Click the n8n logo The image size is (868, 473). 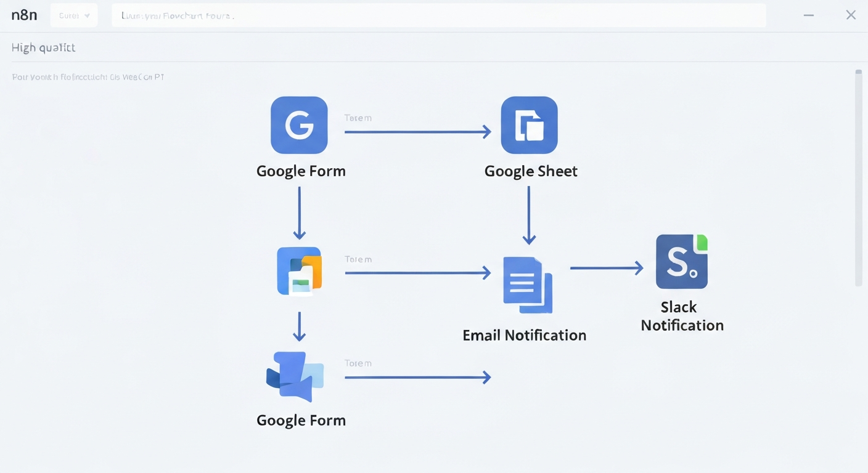point(25,15)
